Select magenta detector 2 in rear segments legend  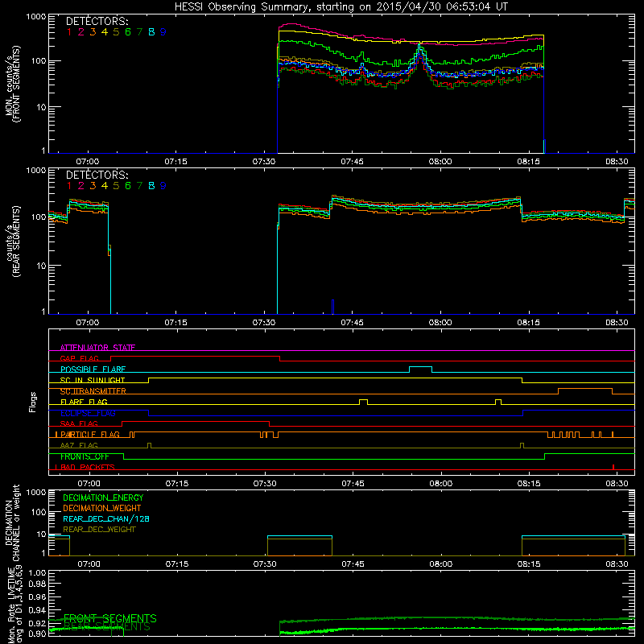click(x=81, y=186)
